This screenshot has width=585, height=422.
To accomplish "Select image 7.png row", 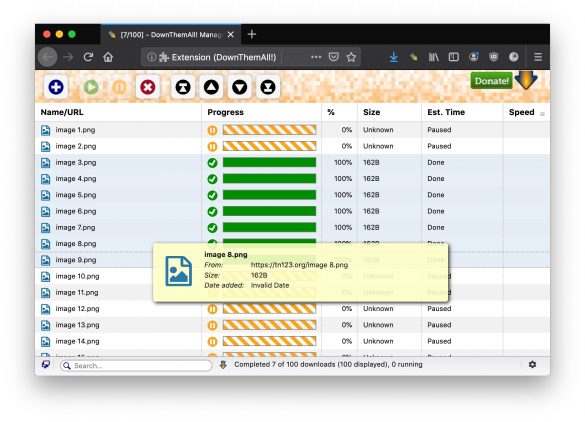I will (x=292, y=227).
